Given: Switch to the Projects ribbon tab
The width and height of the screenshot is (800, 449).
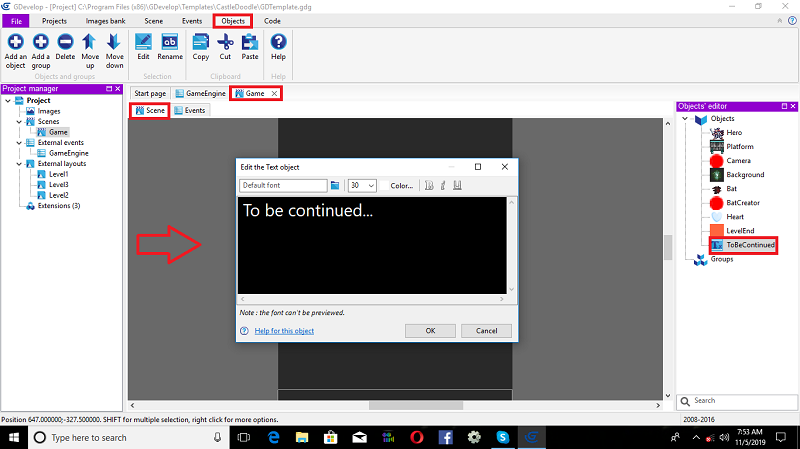Looking at the screenshot, I should tap(54, 21).
